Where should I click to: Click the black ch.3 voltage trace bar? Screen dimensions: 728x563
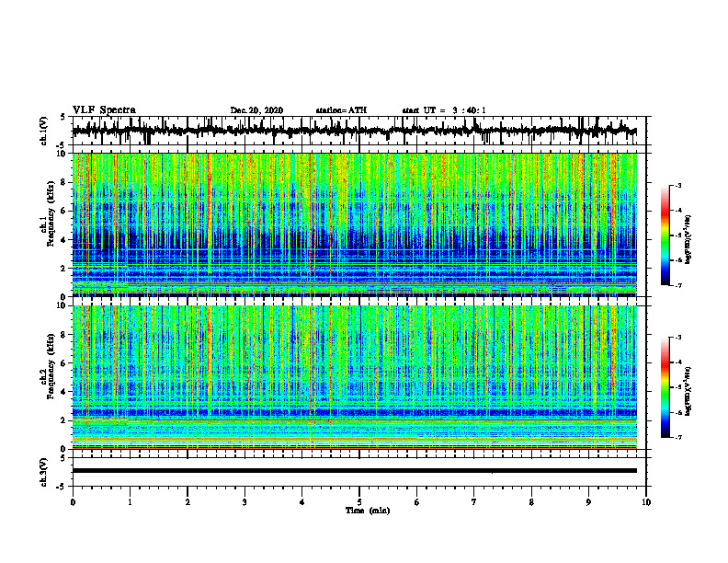click(x=355, y=471)
